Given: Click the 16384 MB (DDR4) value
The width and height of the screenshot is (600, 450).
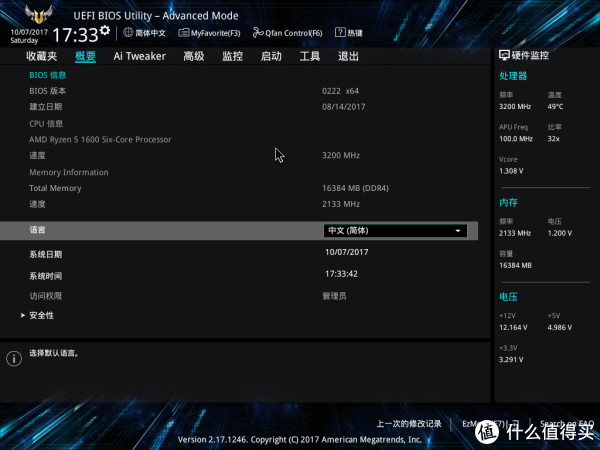Looking at the screenshot, I should [x=355, y=188].
